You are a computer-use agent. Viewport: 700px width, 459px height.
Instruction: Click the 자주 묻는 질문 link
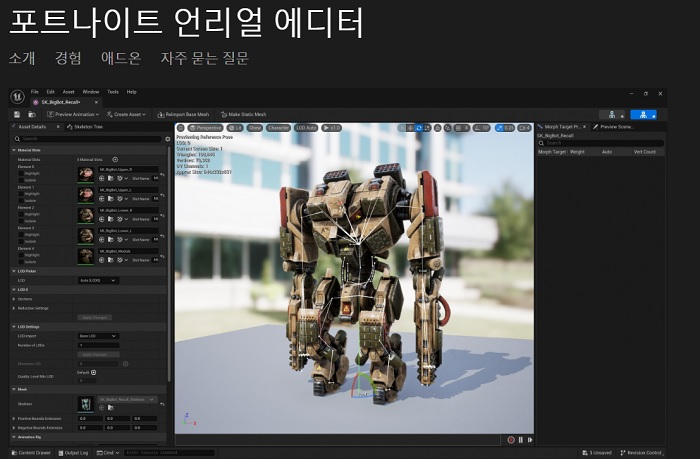pyautogui.click(x=204, y=59)
